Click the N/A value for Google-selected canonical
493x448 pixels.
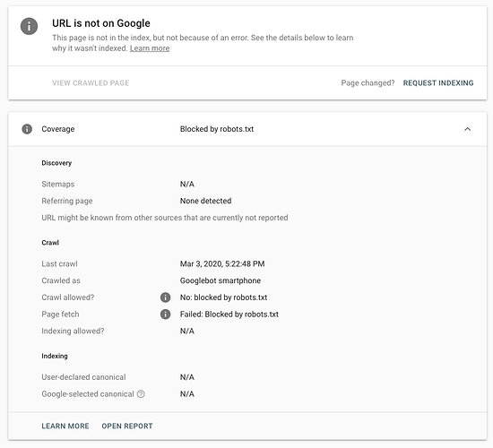pyautogui.click(x=187, y=394)
